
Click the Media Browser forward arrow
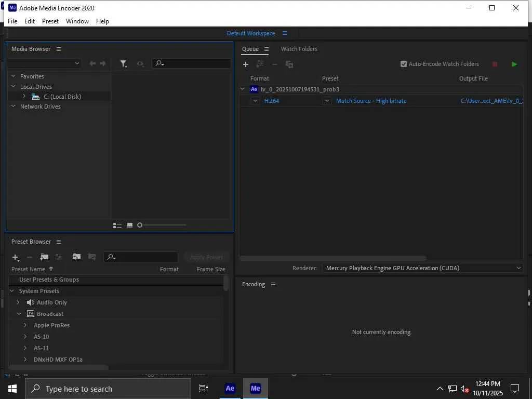(103, 63)
